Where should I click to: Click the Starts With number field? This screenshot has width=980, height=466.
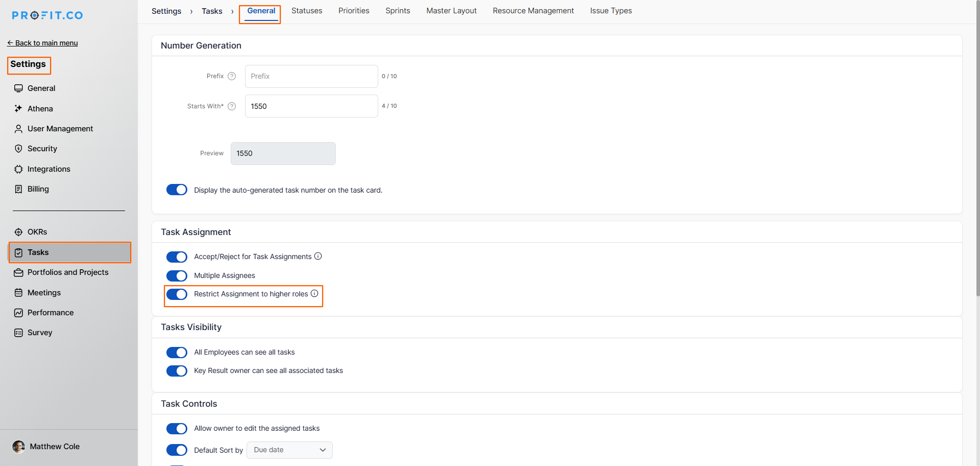click(311, 106)
